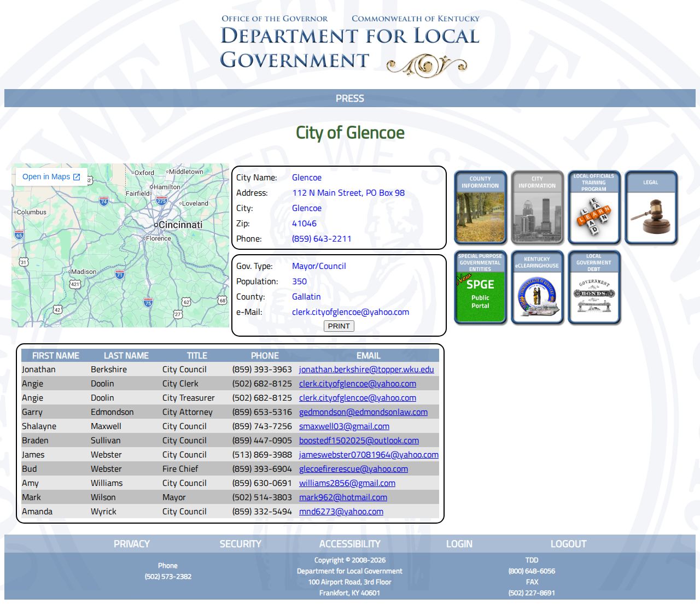Click the Mayor title in Wilson row

(x=174, y=497)
